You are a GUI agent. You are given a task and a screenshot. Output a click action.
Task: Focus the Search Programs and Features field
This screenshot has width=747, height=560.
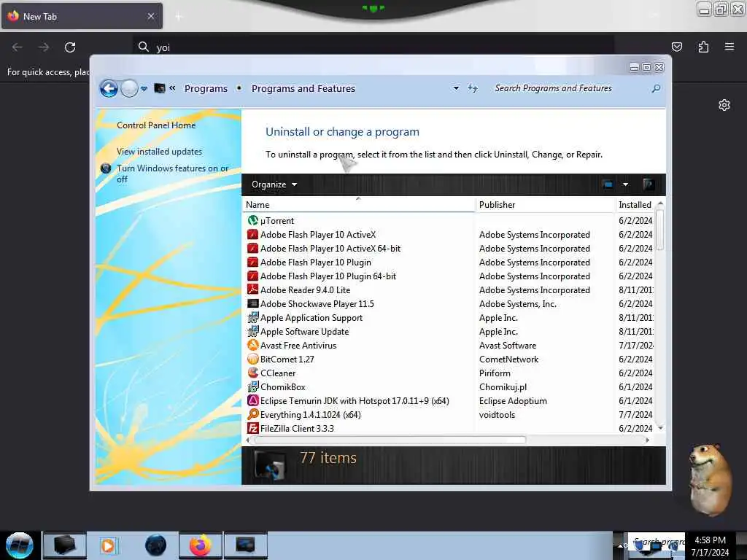pyautogui.click(x=571, y=88)
